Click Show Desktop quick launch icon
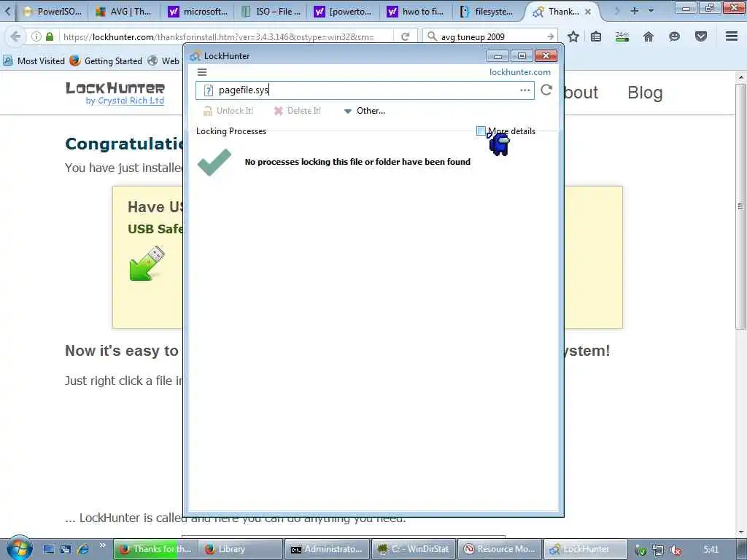Image resolution: width=747 pixels, height=560 pixels. tap(49, 549)
